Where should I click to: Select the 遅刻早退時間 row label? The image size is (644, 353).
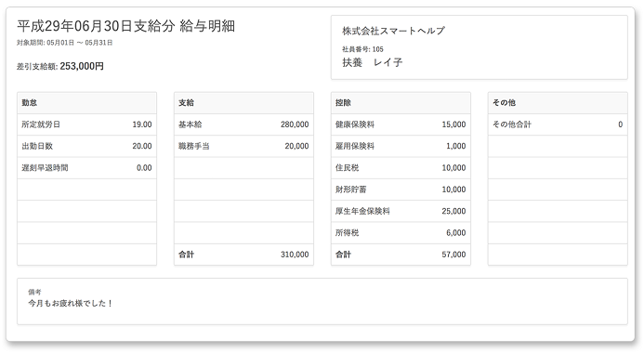coord(46,168)
